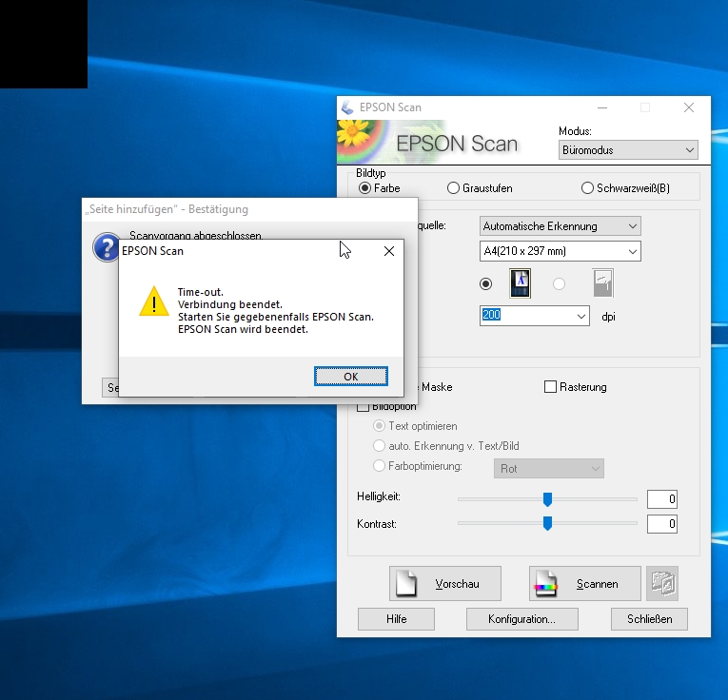The width and height of the screenshot is (728, 700).
Task: Click the "Time-out." message line
Action: (x=201, y=292)
